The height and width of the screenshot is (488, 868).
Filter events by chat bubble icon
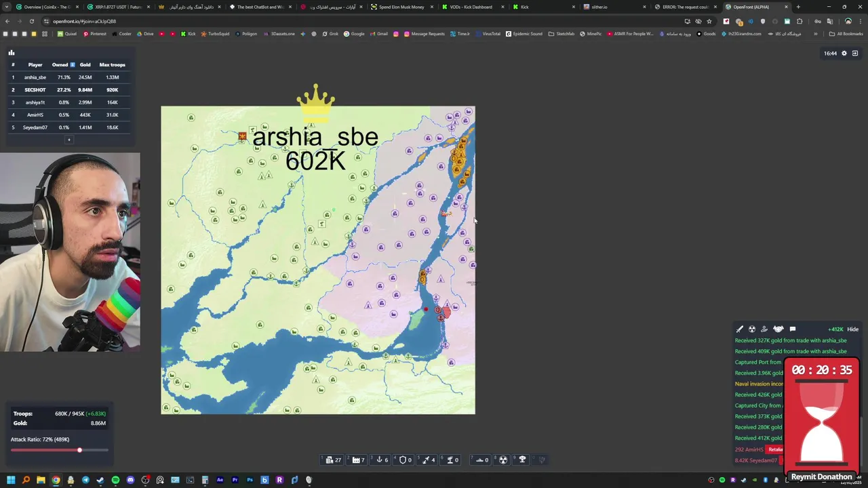[792, 329]
